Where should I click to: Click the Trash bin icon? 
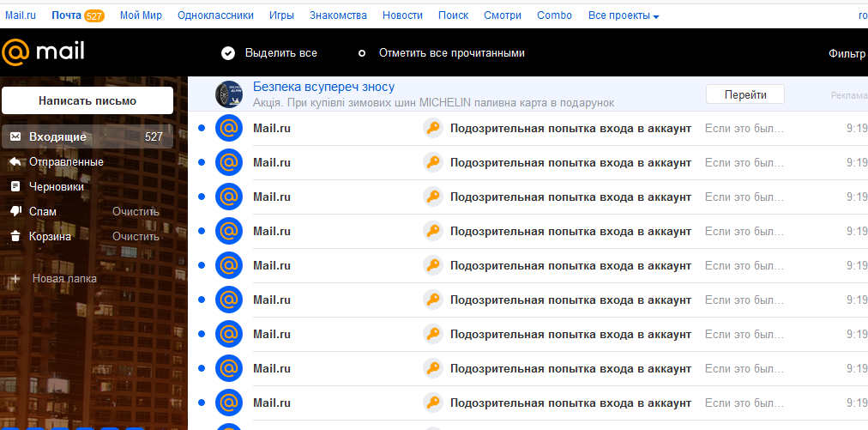tap(15, 236)
